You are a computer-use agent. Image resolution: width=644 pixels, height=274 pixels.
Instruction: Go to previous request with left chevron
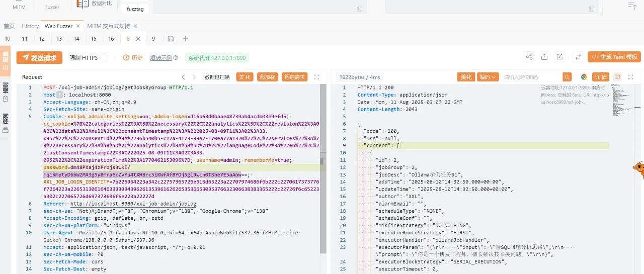point(183,77)
